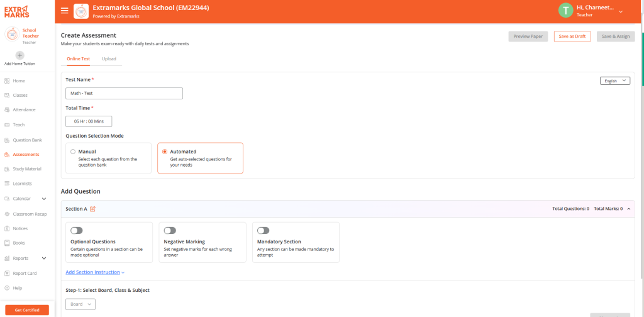Collapse Section A with chevron

tap(629, 209)
